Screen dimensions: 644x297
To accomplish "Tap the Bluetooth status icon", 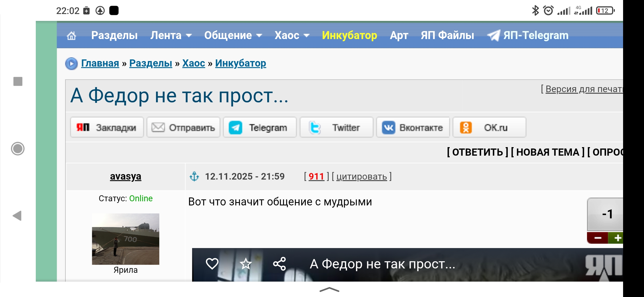I will pos(535,10).
